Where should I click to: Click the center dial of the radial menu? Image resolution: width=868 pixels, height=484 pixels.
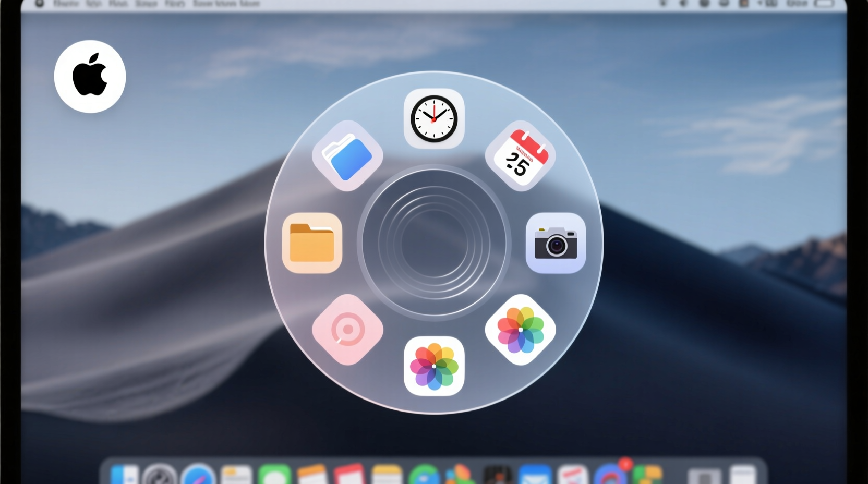click(x=434, y=243)
